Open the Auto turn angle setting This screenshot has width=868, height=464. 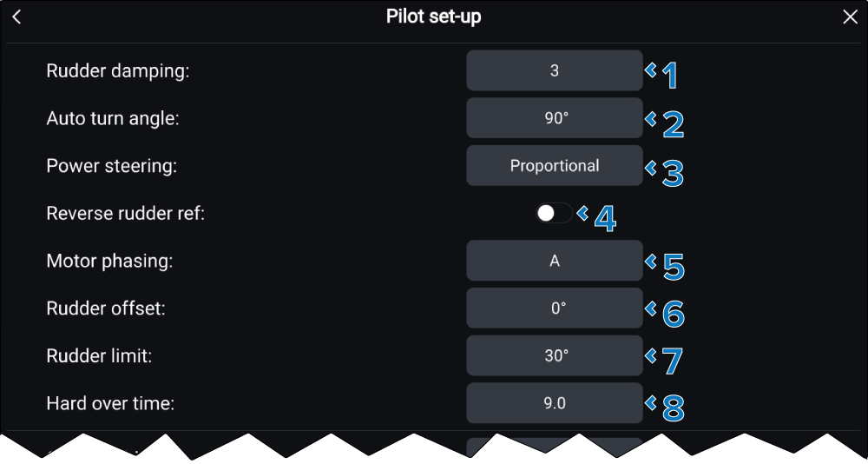pyautogui.click(x=554, y=118)
